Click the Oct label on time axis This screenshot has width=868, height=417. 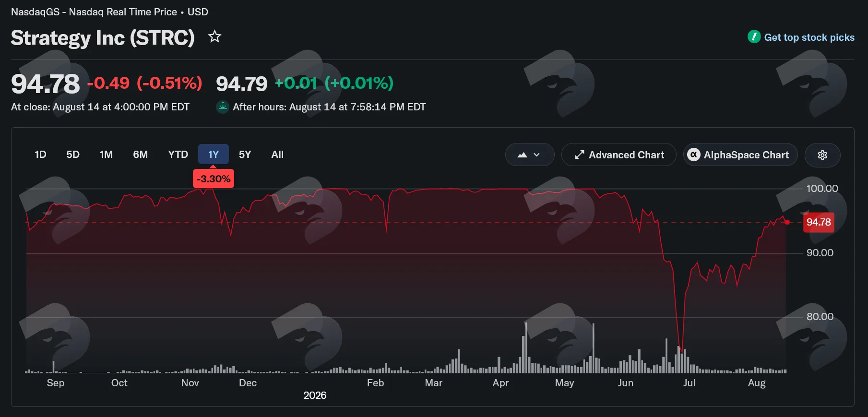point(119,383)
